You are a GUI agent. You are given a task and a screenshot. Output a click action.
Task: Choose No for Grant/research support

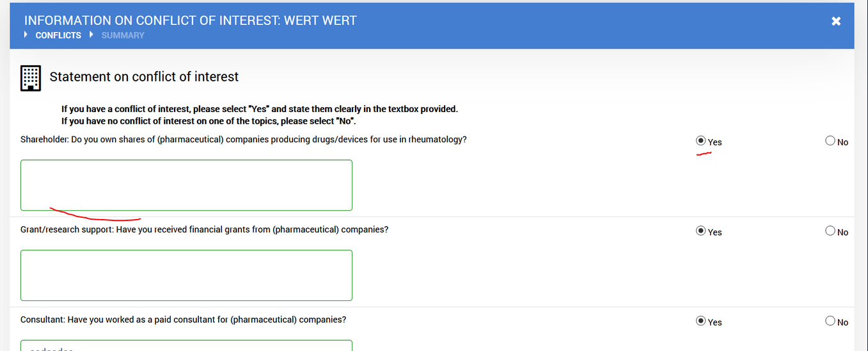(830, 231)
